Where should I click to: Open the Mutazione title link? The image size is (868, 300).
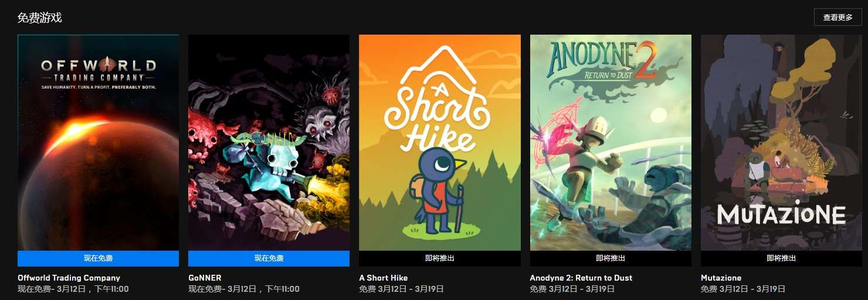pyautogui.click(x=721, y=278)
